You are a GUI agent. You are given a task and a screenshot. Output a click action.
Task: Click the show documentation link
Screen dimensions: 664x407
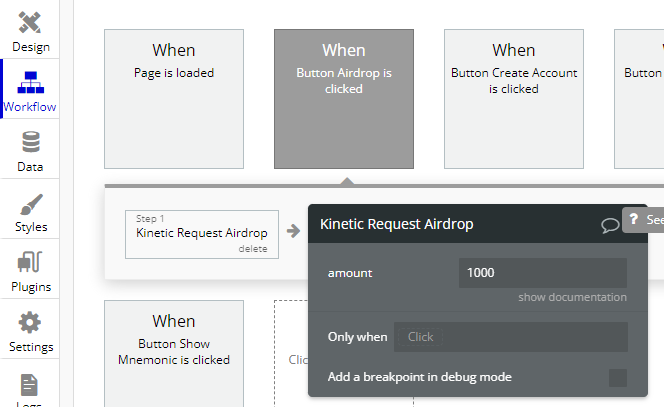[572, 297]
